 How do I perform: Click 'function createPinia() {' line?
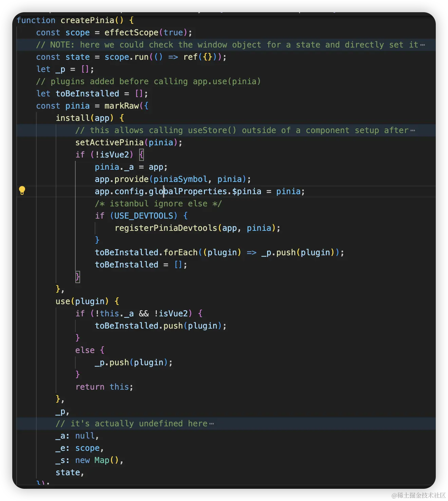point(75,20)
